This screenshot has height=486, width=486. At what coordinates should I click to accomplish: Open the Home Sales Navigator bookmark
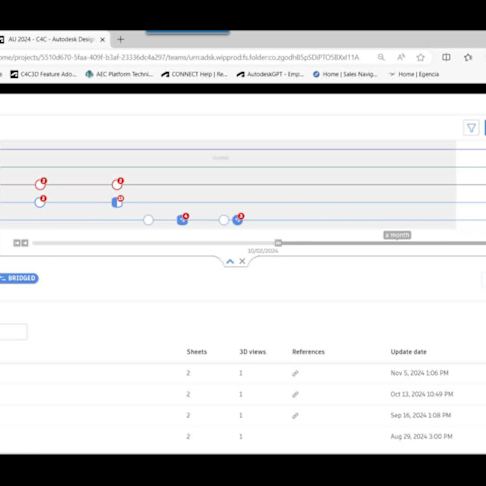click(x=345, y=74)
